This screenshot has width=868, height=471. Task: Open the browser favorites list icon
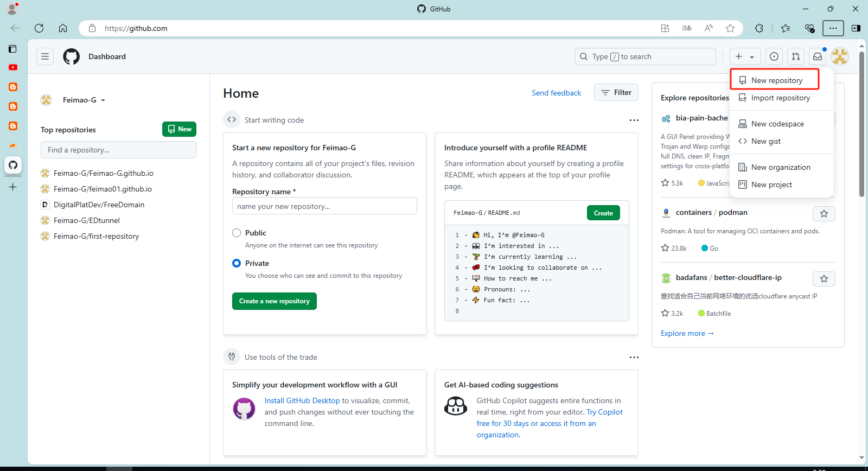click(x=786, y=28)
